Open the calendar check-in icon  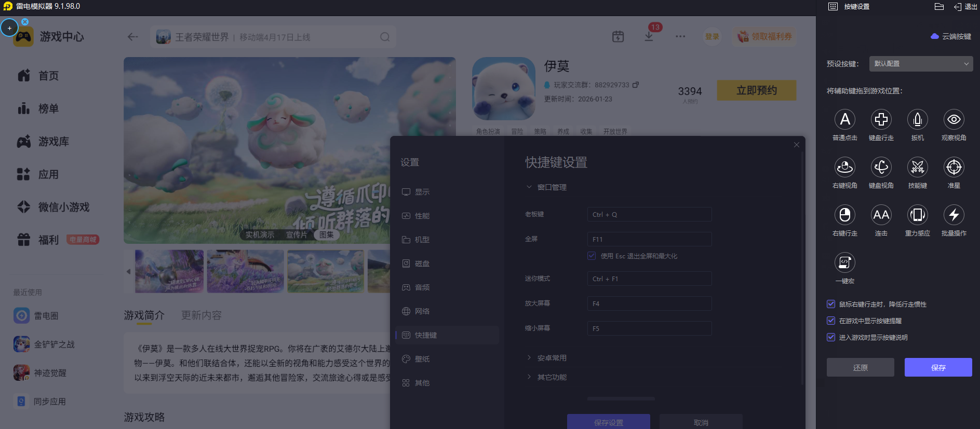point(618,36)
